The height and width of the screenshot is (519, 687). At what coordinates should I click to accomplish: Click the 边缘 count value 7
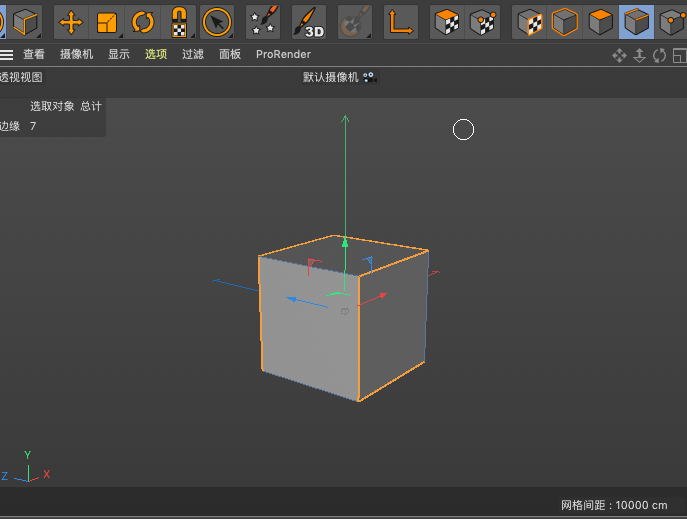(x=33, y=126)
